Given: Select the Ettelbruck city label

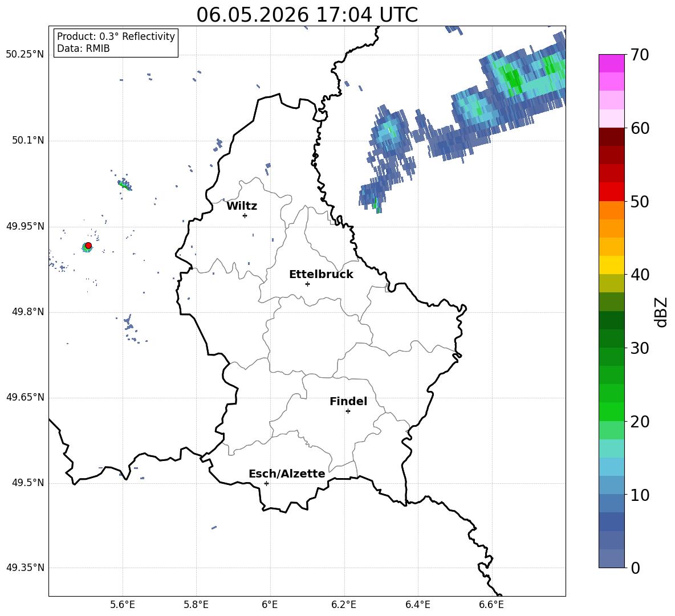Looking at the screenshot, I should point(321,275).
